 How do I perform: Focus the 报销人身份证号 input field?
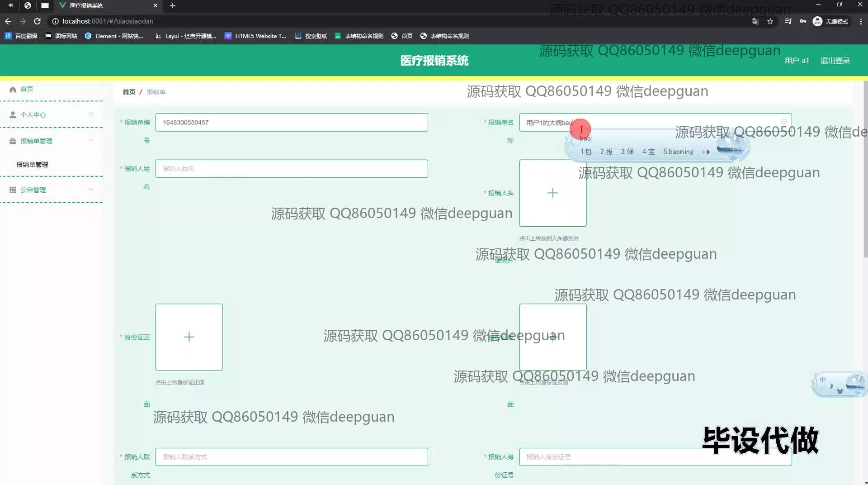coord(656,457)
